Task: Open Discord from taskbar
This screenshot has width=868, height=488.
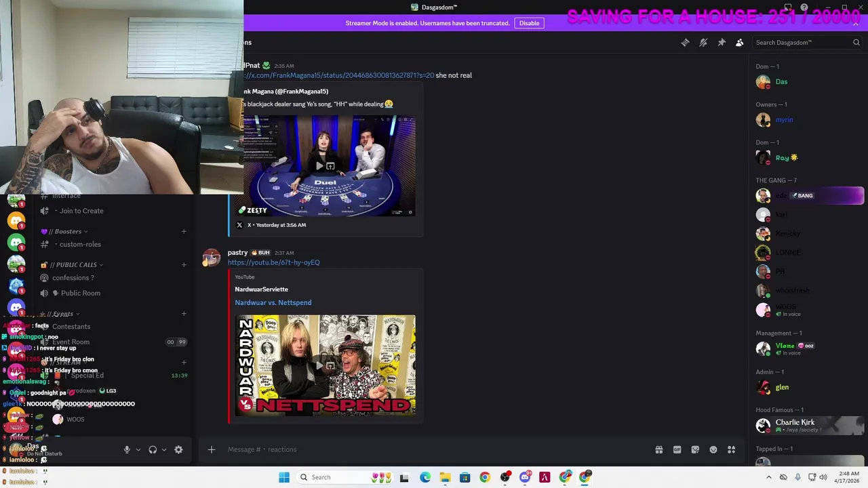Action: point(525,477)
